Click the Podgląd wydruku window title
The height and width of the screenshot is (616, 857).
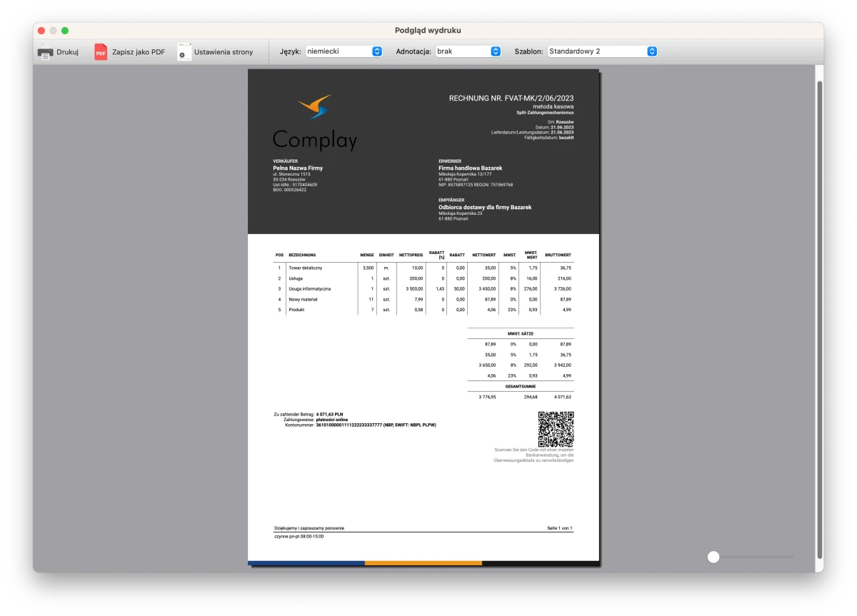428,31
